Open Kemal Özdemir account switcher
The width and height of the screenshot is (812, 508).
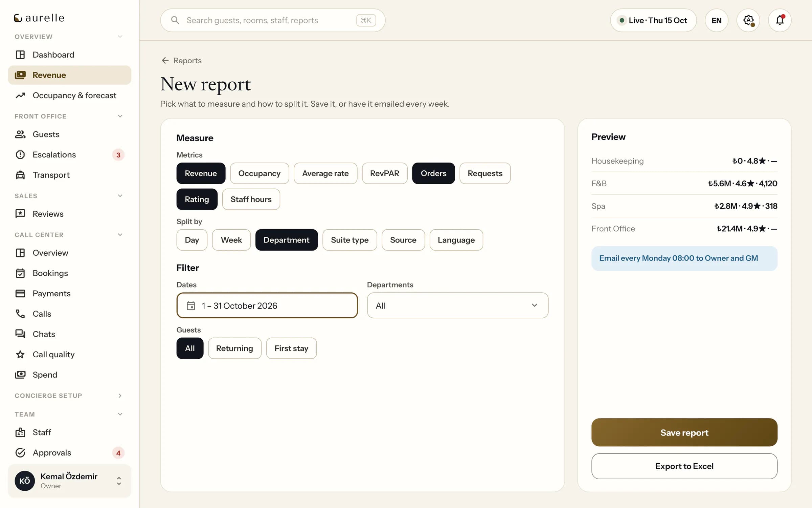[x=69, y=481]
